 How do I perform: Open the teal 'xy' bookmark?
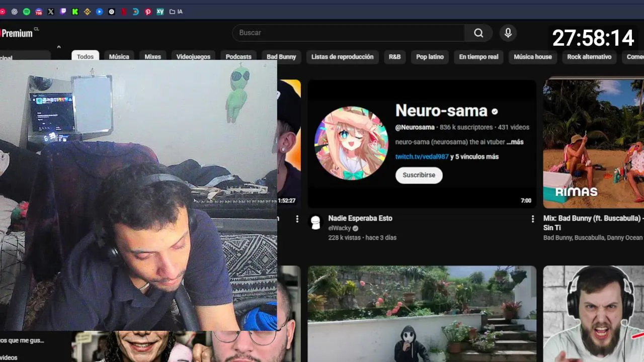click(x=160, y=12)
